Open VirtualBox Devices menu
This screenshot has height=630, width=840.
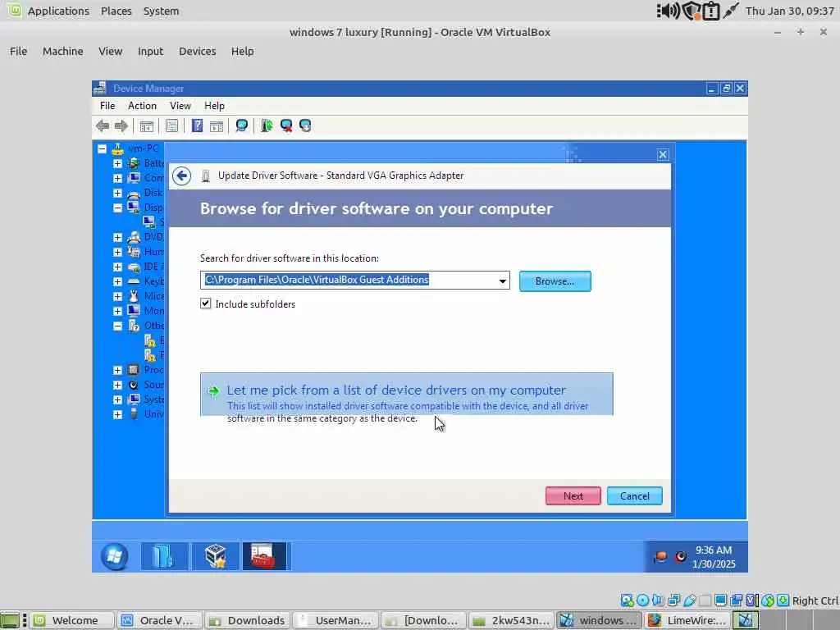[197, 52]
